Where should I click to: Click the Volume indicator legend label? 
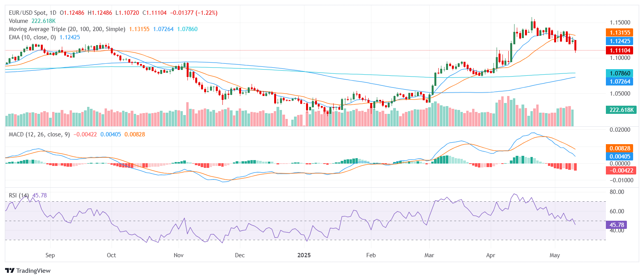tap(18, 21)
